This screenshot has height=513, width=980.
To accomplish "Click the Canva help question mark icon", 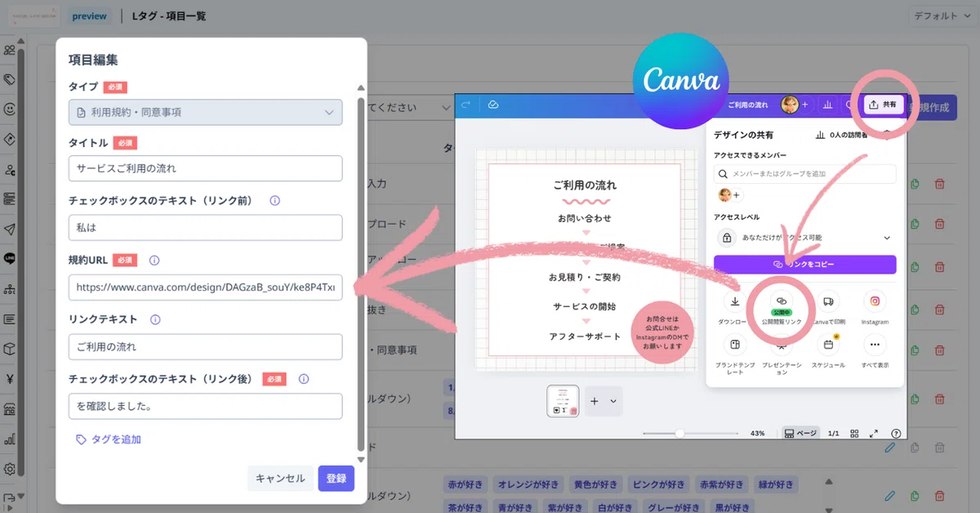I will click(896, 433).
